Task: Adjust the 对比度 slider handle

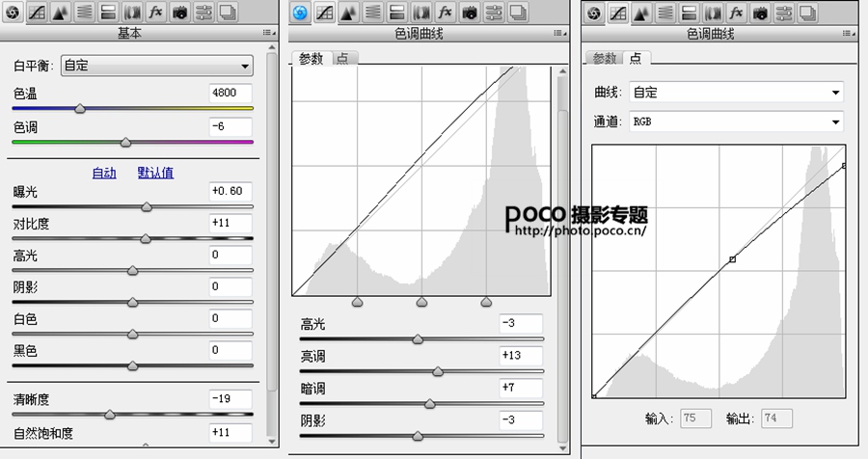Action: coord(145,238)
